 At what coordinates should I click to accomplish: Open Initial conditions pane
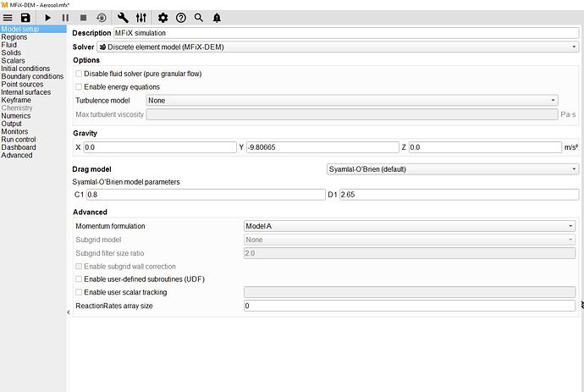pyautogui.click(x=25, y=69)
